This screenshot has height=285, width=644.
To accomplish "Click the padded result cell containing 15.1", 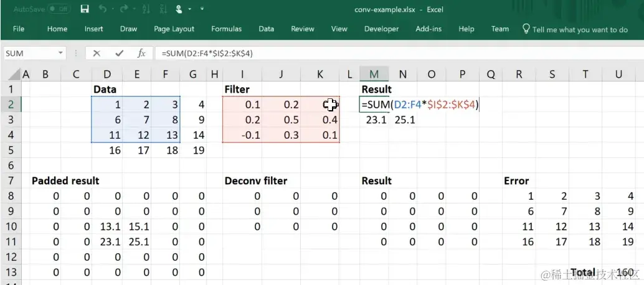I will pos(137,227).
